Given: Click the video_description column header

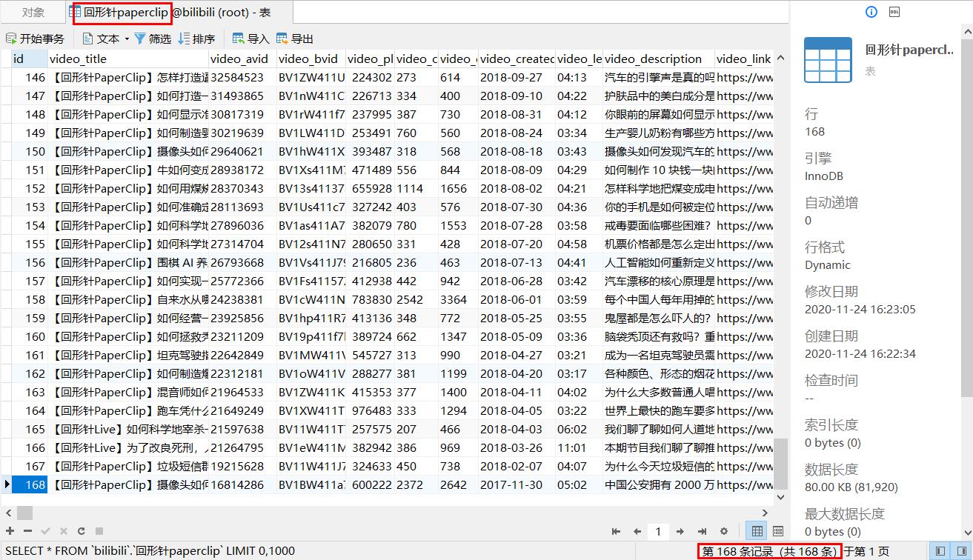Looking at the screenshot, I should (659, 59).
